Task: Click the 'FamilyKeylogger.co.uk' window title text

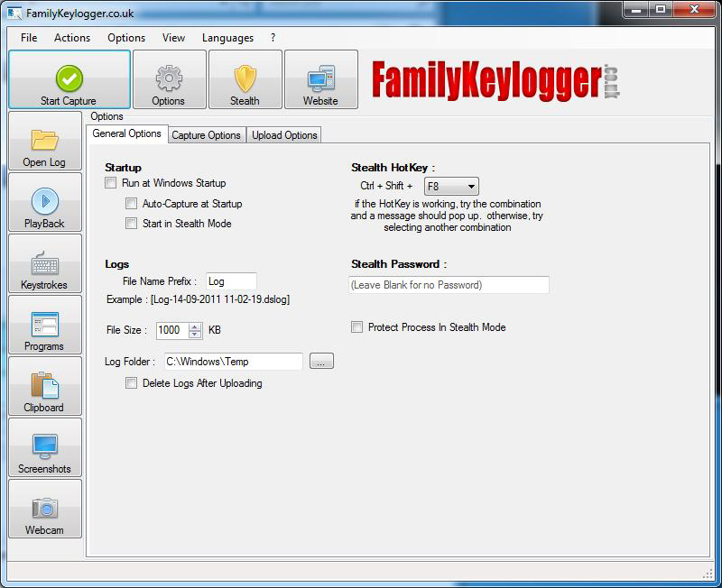Action: [x=80, y=14]
